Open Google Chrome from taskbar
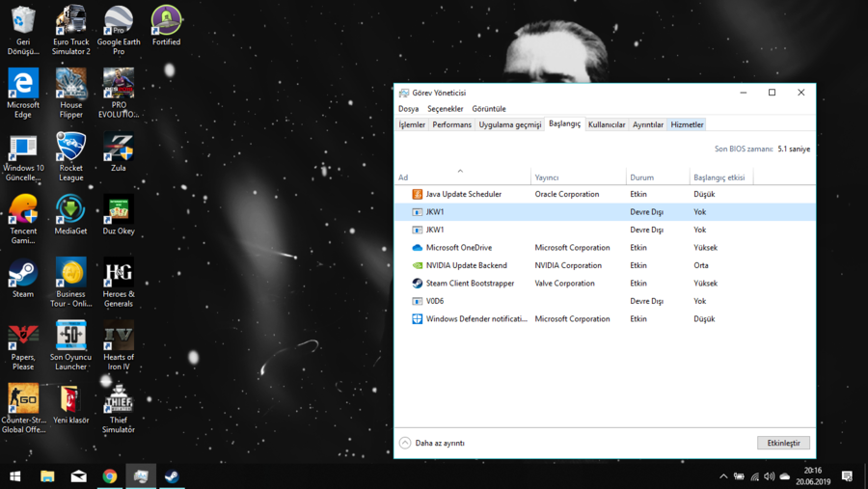The image size is (868, 489). pos(110,476)
